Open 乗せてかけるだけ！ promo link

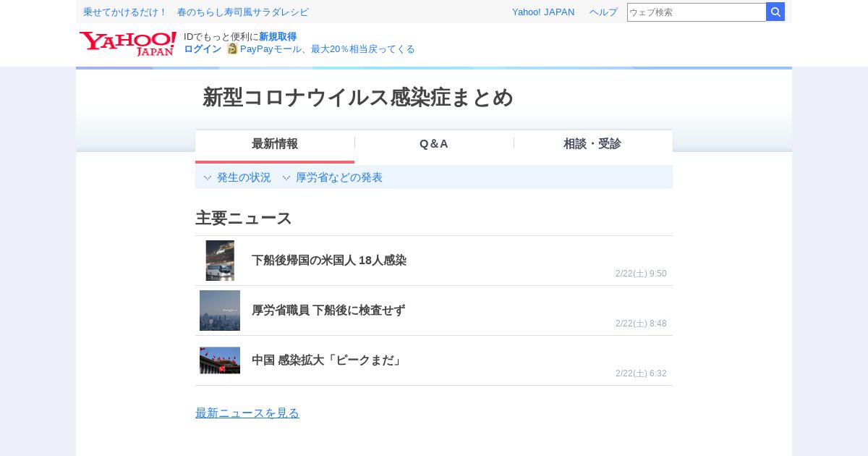125,12
